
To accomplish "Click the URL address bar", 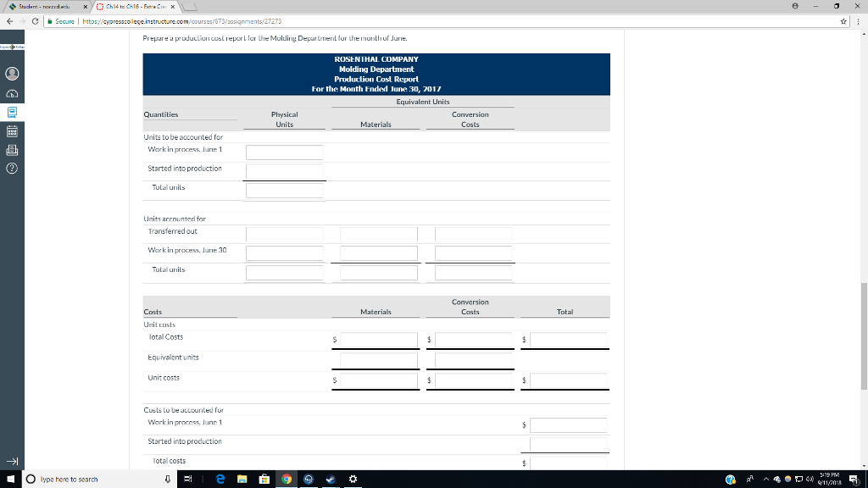I will tap(442, 21).
